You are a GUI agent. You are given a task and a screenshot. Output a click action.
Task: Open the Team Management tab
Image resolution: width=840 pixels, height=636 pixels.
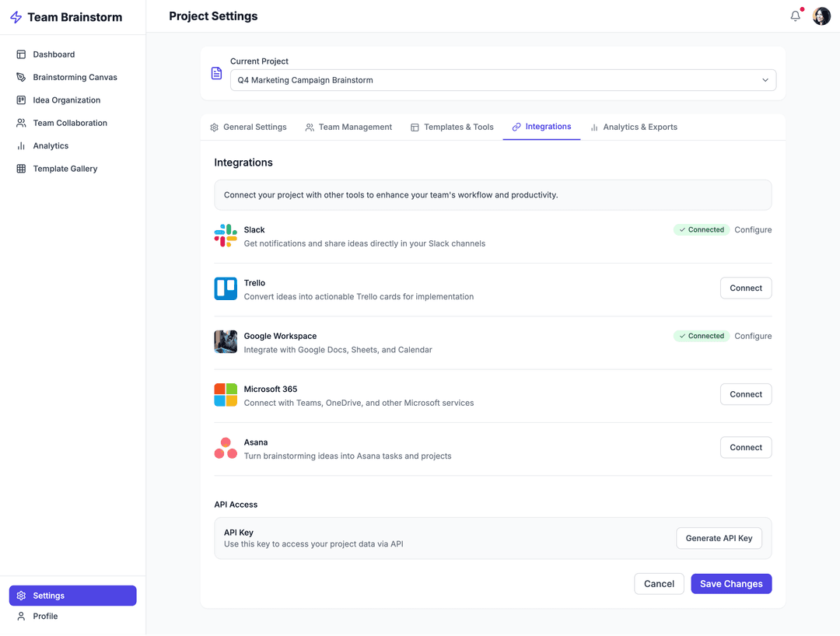click(348, 128)
